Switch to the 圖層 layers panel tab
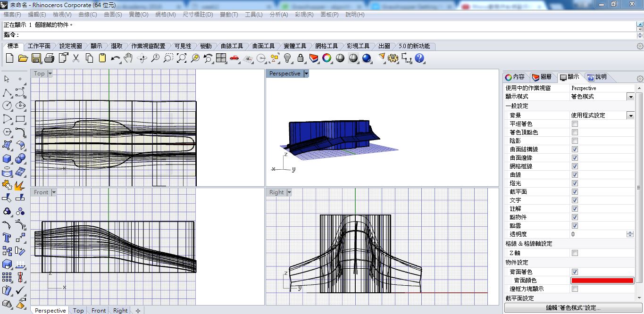 541,77
